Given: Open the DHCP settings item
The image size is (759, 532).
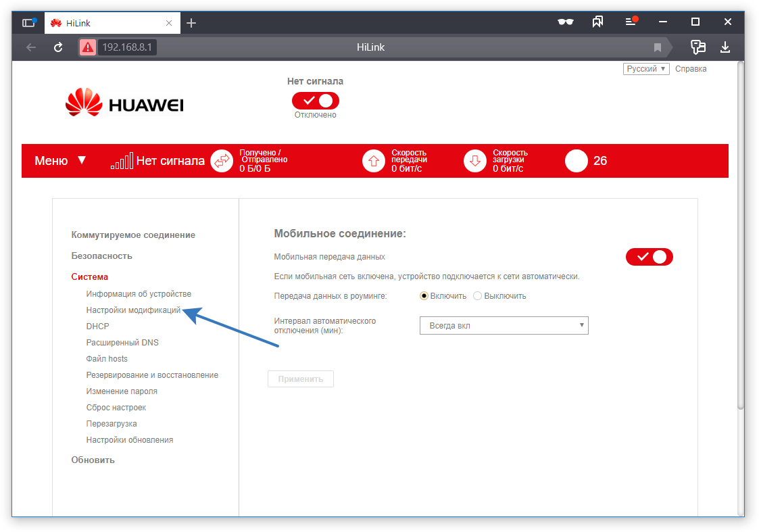Looking at the screenshot, I should point(98,327).
